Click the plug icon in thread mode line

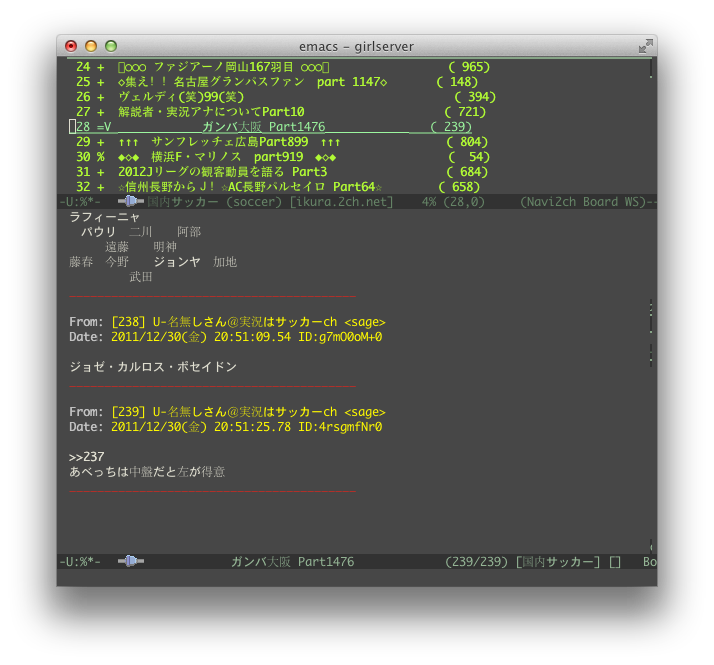(x=131, y=561)
